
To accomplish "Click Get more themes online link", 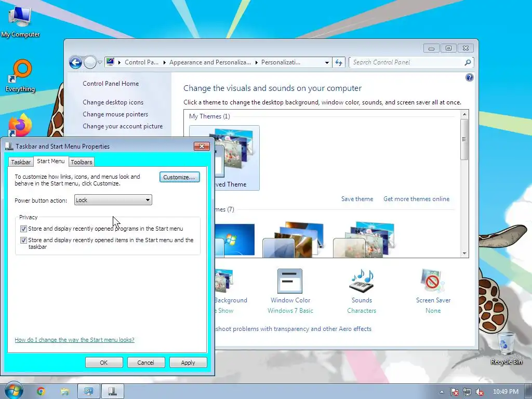I will [x=416, y=199].
